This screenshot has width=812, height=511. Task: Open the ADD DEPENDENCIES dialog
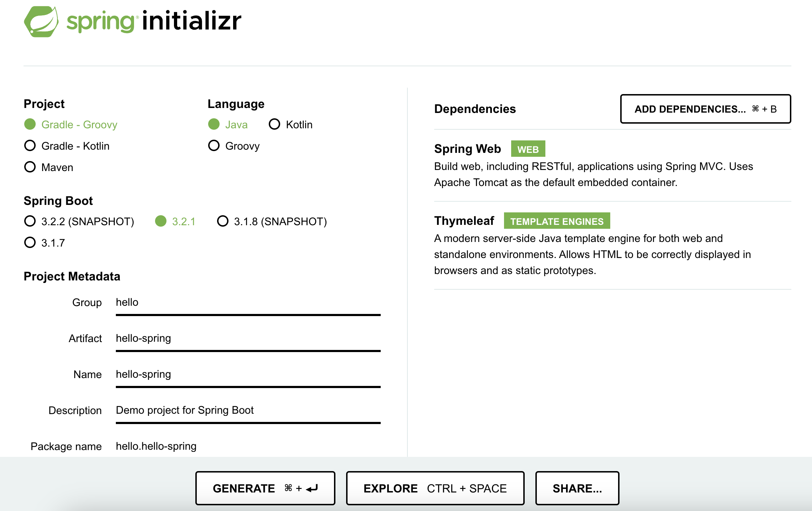[x=705, y=109]
